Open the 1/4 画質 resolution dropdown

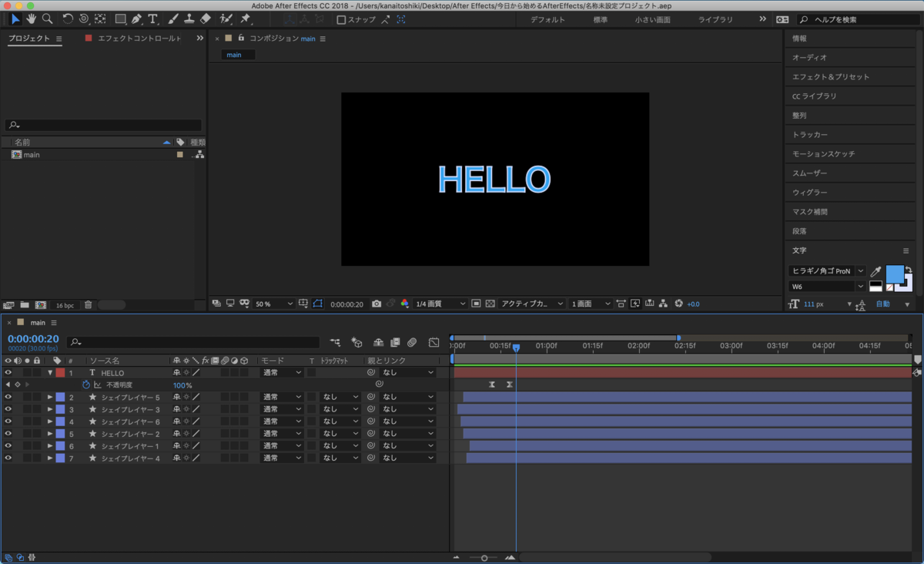tap(440, 304)
